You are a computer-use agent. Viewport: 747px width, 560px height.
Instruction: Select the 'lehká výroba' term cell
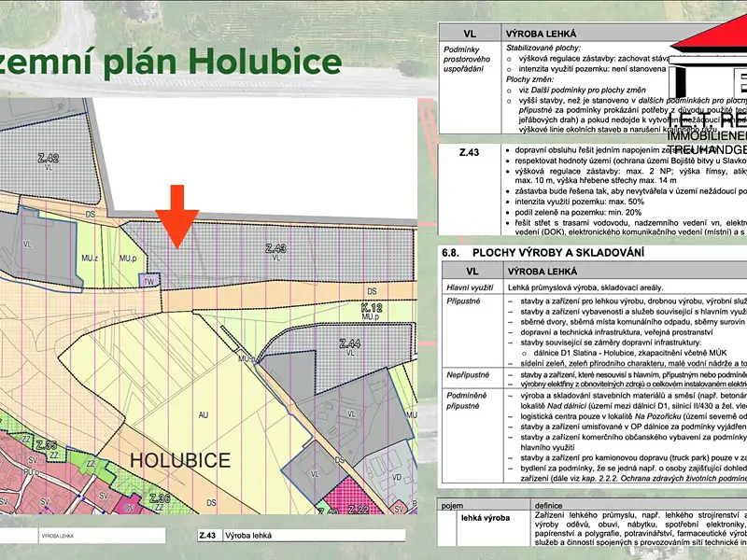tap(486, 518)
